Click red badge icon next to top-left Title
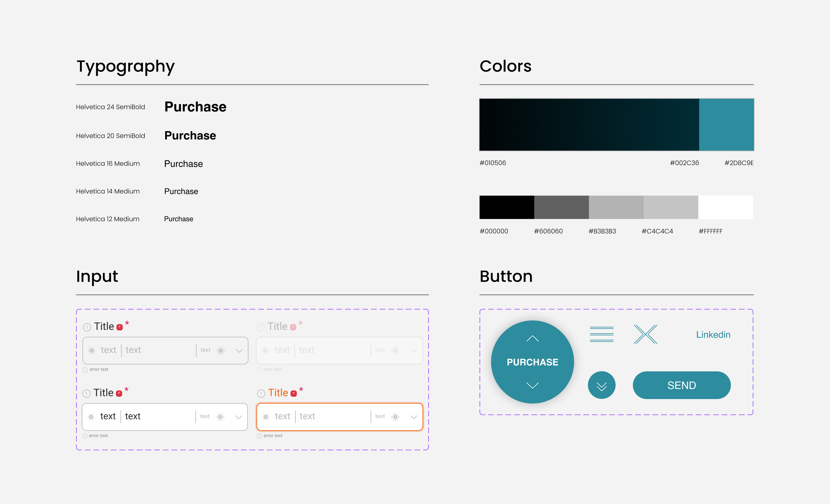This screenshot has width=830, height=504. [x=120, y=327]
